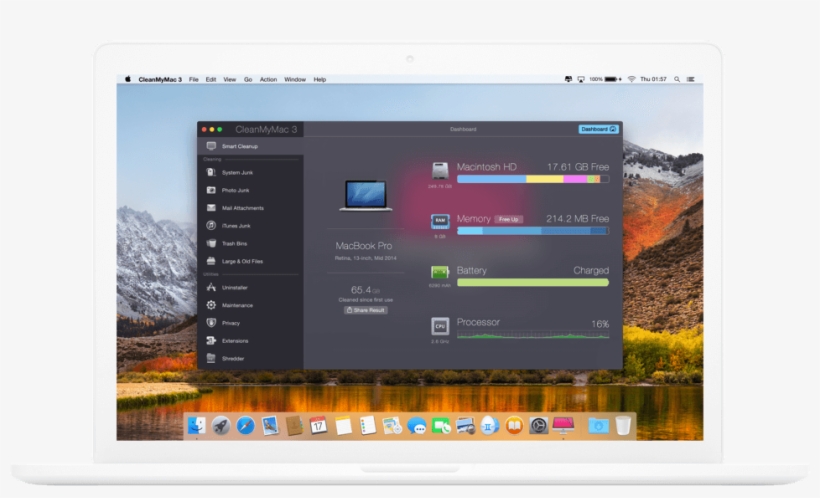
Task: Click CleanMyMac icon in the Dock
Action: tap(563, 426)
